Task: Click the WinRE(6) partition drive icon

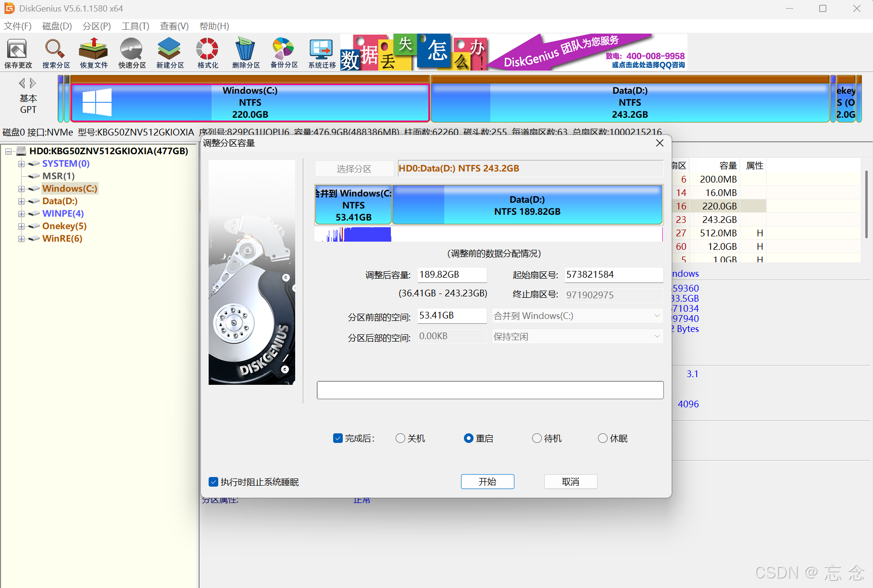Action: tap(34, 238)
